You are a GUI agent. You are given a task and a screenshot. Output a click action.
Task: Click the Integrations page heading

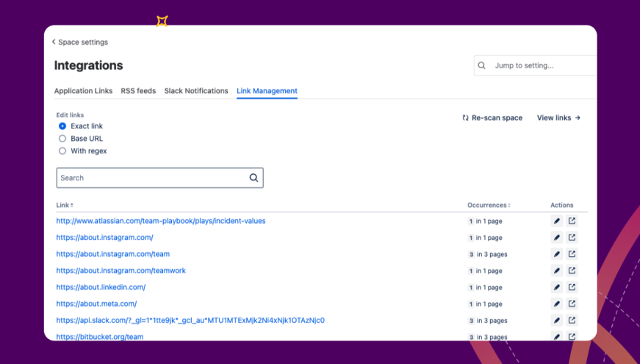(x=89, y=65)
